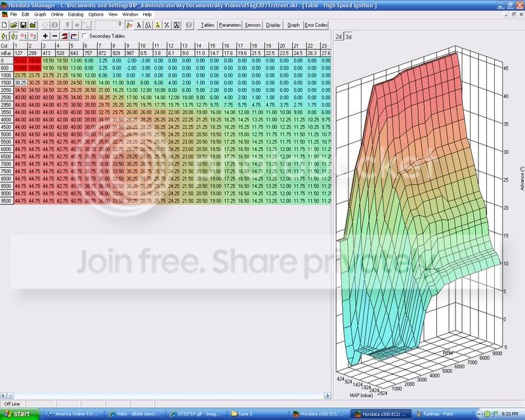525x420 pixels.
Task: Click the table's horizontal scrollbar left arrow
Action: (3, 396)
